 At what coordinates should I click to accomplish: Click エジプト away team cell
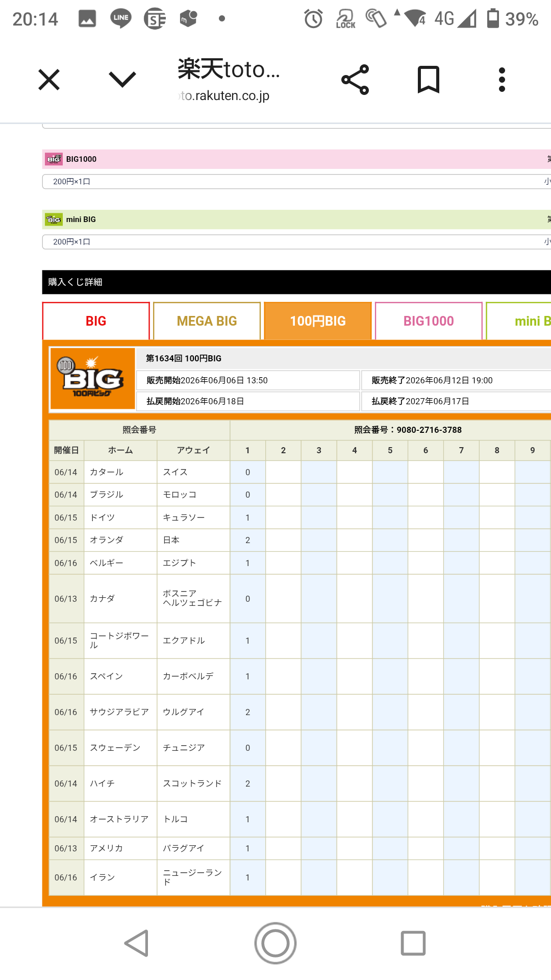click(x=193, y=563)
